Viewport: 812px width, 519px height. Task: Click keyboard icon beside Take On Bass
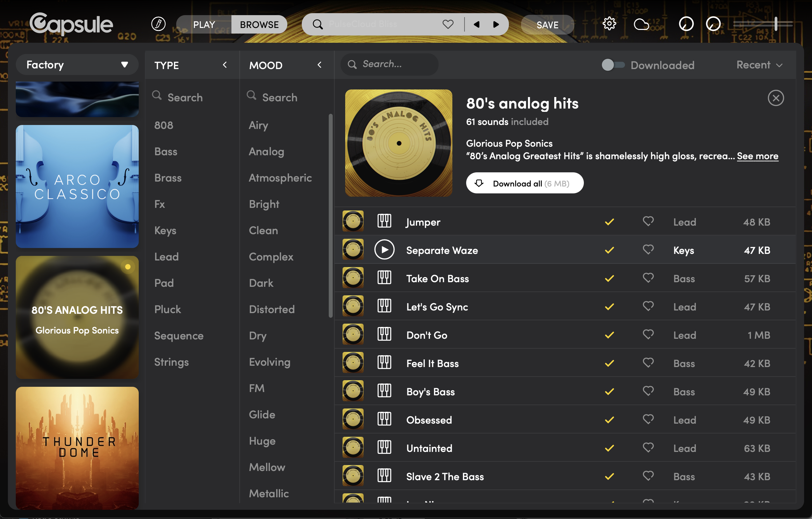tap(384, 278)
